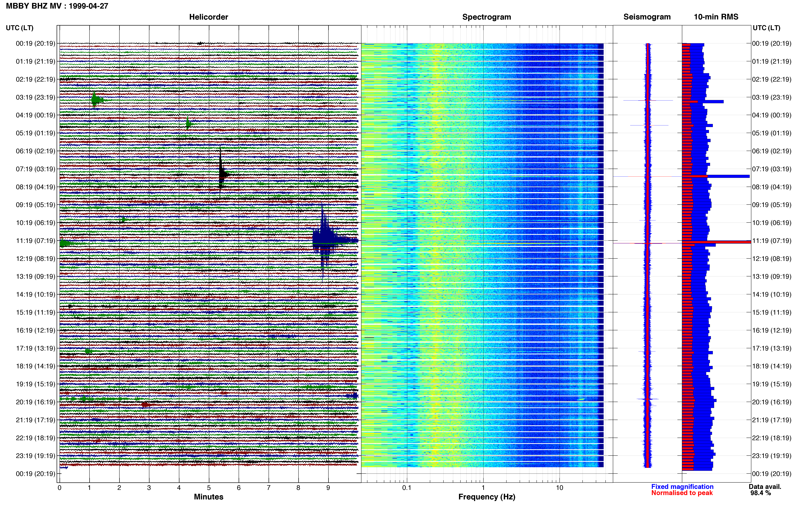This screenshot has height=508, width=812.
Task: Click the Minutes axis tick label 5
Action: click(209, 488)
